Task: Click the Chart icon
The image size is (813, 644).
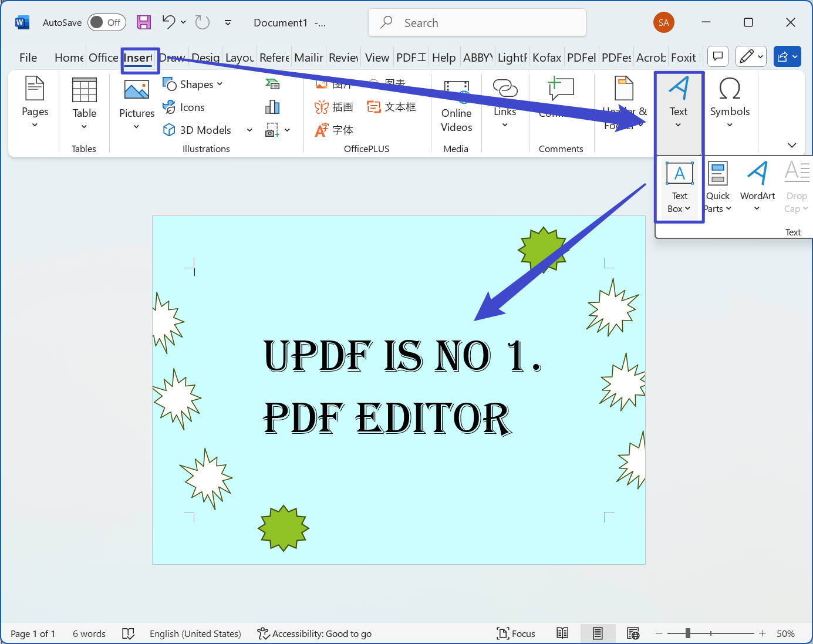Action: tap(272, 107)
